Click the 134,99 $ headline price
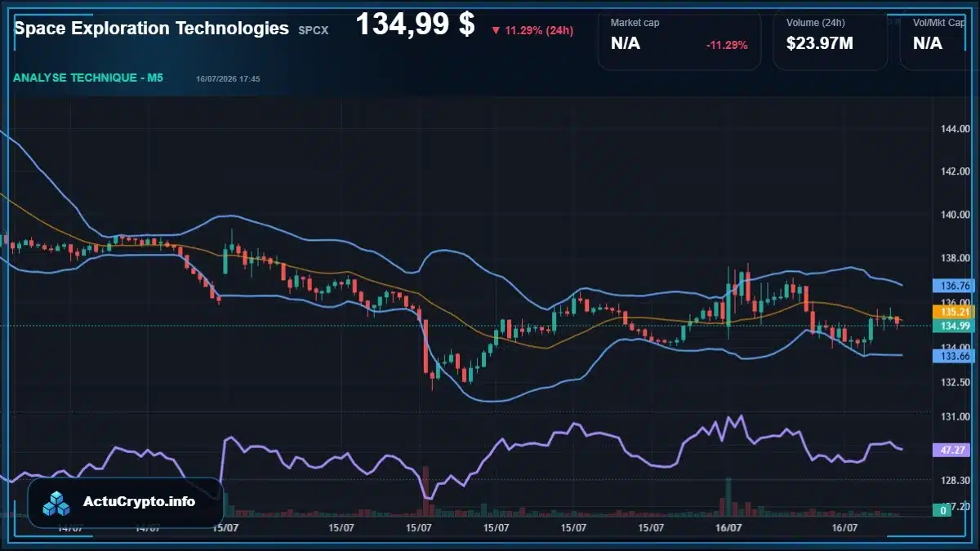980x551 pixels. click(415, 24)
